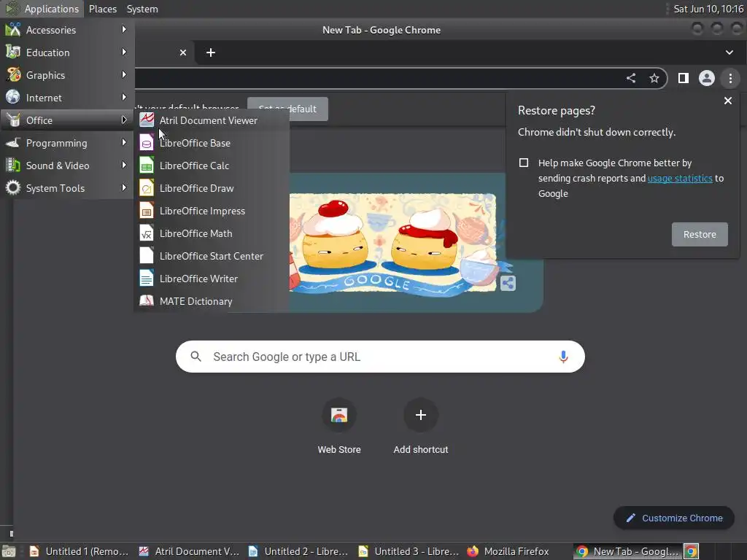Open a new Chrome tab
Image resolution: width=747 pixels, height=560 pixels.
(211, 52)
